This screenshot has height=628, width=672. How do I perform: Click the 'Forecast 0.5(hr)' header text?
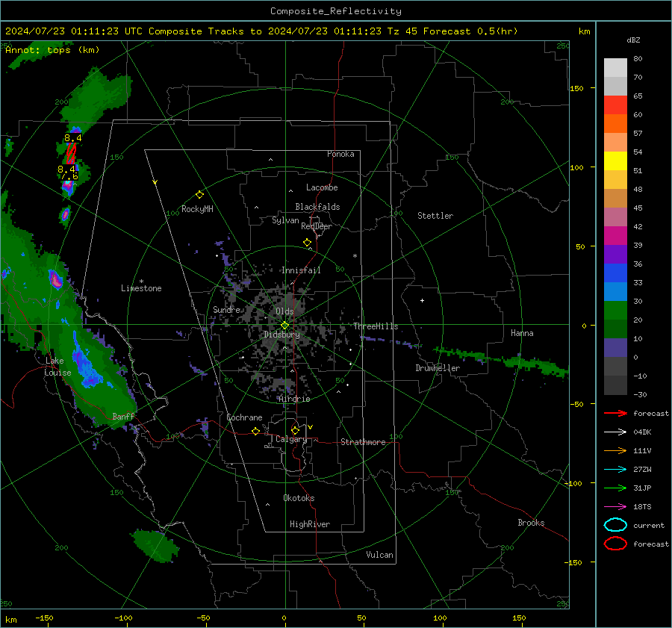(x=470, y=31)
